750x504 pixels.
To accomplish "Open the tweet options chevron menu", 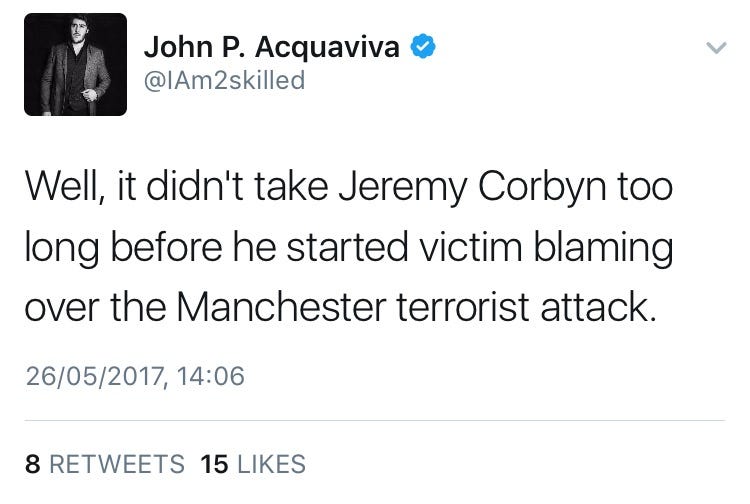I will (x=716, y=48).
